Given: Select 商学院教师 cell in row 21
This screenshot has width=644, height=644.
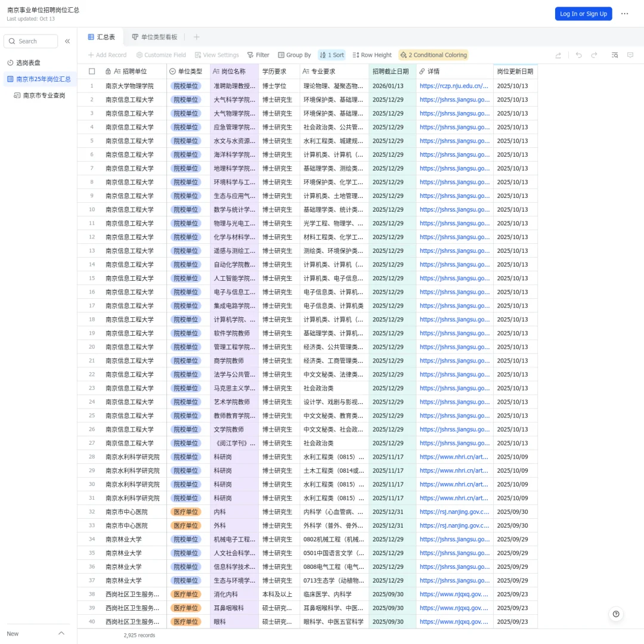Looking at the screenshot, I should tap(234, 361).
